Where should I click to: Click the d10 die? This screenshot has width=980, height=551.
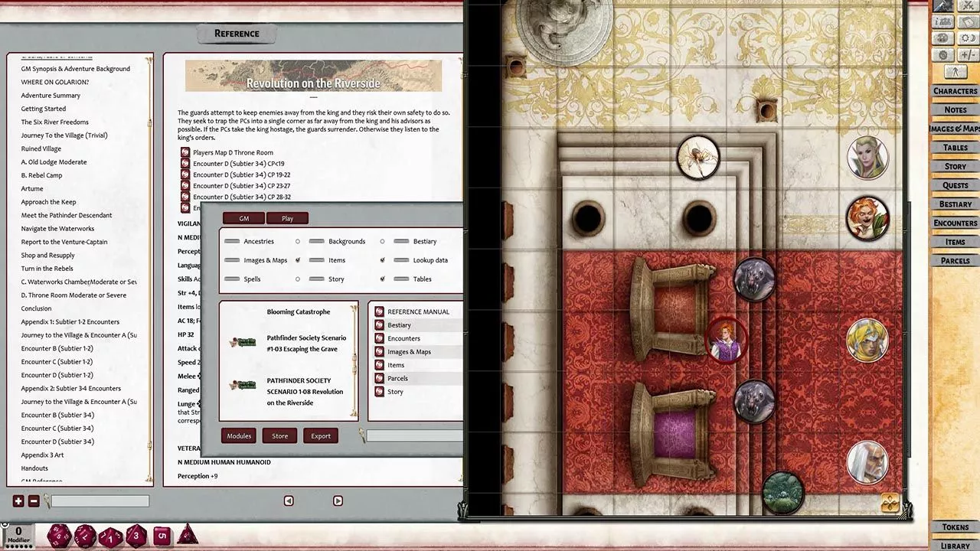[x=110, y=537]
